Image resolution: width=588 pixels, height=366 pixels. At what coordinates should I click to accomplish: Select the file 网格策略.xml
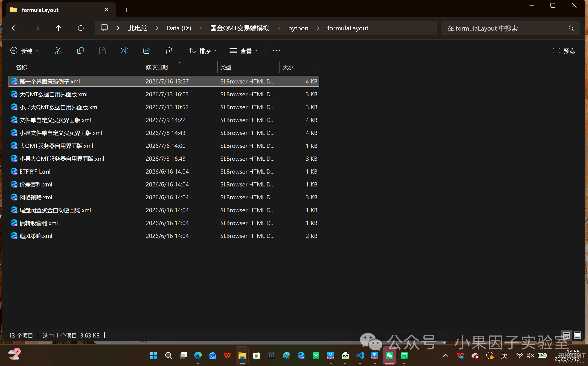(x=164, y=197)
